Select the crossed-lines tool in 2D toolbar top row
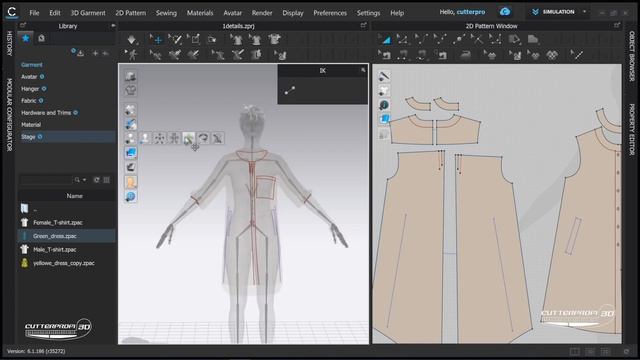 pos(476,40)
